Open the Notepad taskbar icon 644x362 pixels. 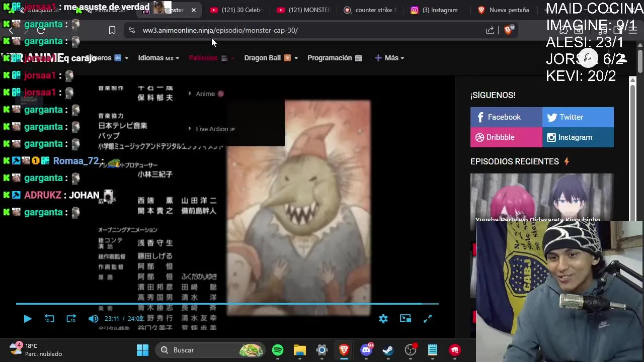[x=433, y=350]
